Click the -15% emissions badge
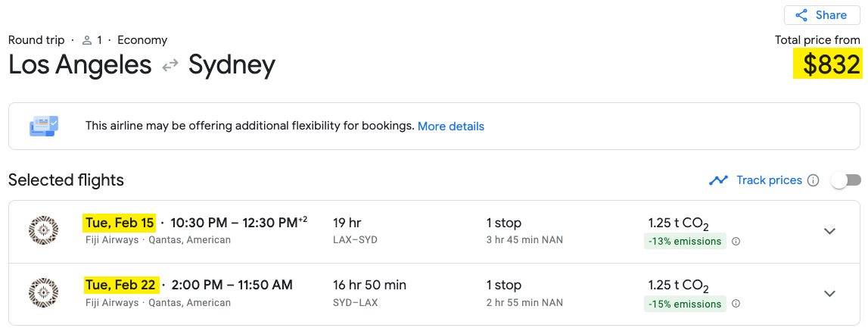 (x=685, y=304)
